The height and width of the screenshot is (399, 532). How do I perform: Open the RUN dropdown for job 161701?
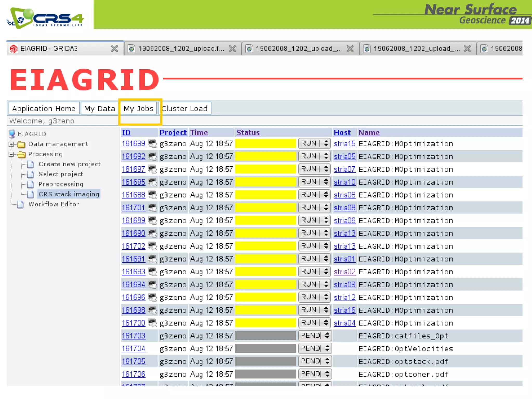[314, 207]
